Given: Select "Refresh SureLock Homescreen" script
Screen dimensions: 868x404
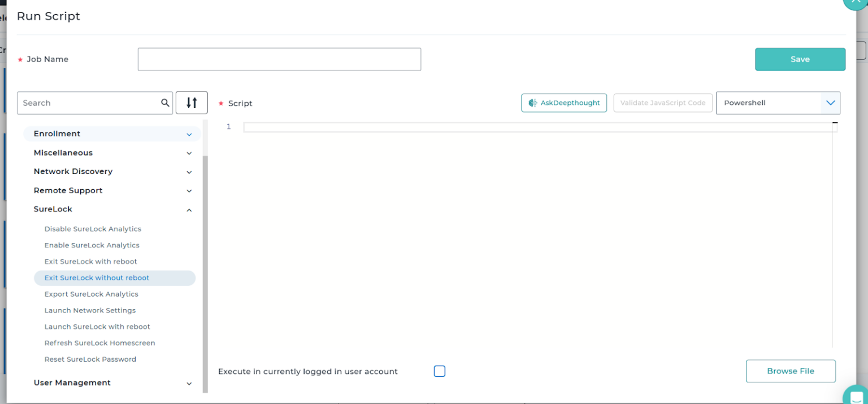Looking at the screenshot, I should (x=99, y=343).
